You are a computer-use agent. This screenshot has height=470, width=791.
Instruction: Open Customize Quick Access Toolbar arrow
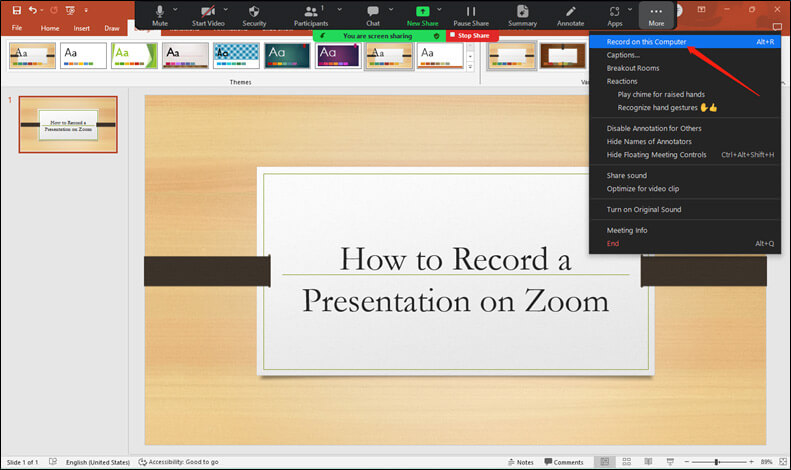(86, 10)
